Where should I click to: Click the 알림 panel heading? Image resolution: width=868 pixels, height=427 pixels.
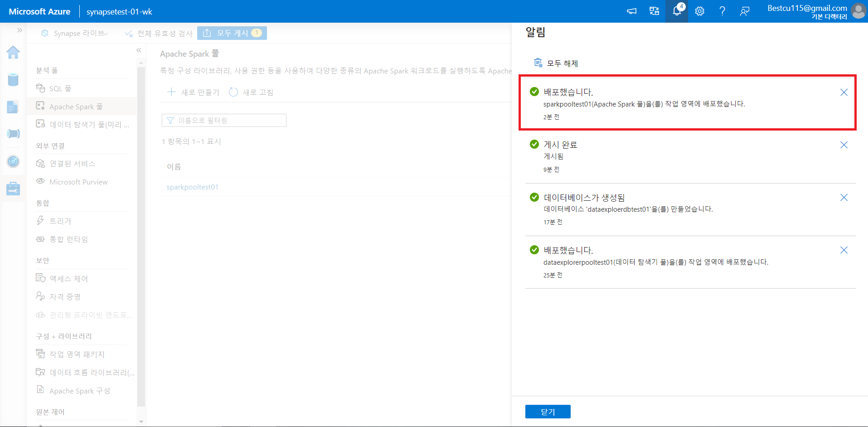(535, 32)
